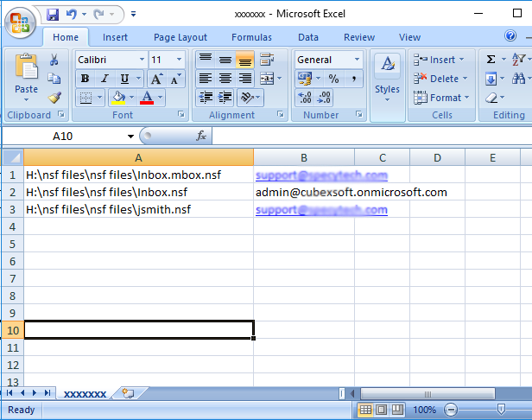532x420 pixels.
Task: Click the Redo arrow icon
Action: (98, 15)
